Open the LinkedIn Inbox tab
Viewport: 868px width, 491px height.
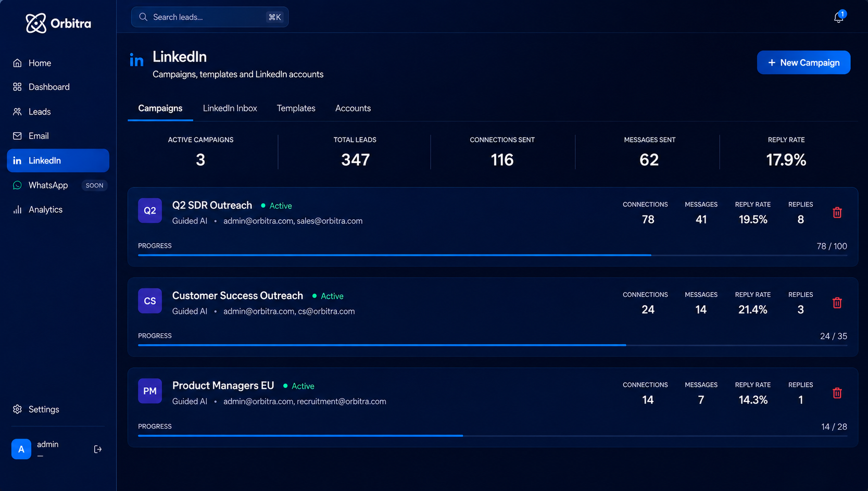pos(230,108)
